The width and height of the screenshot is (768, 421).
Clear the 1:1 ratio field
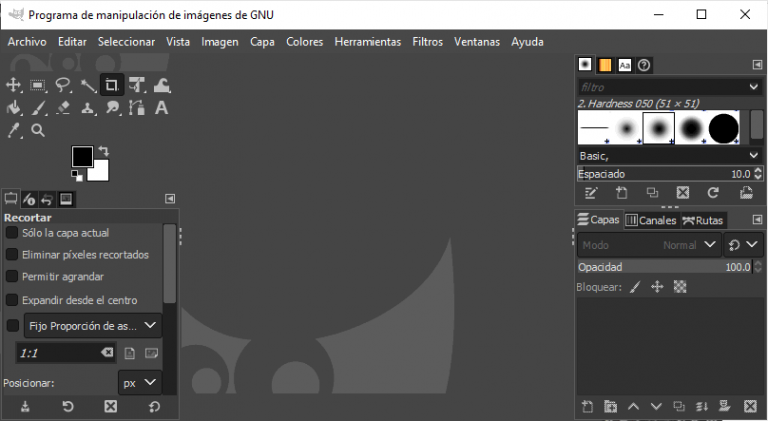pos(107,352)
